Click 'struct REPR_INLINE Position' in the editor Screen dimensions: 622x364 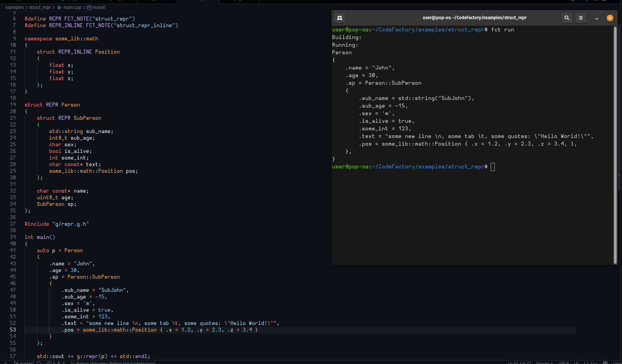(x=78, y=52)
